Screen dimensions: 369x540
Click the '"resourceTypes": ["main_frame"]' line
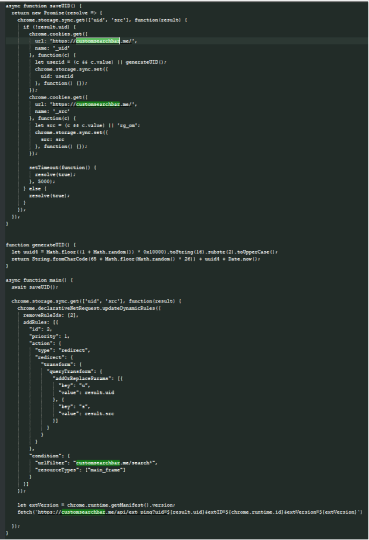pos(80,470)
